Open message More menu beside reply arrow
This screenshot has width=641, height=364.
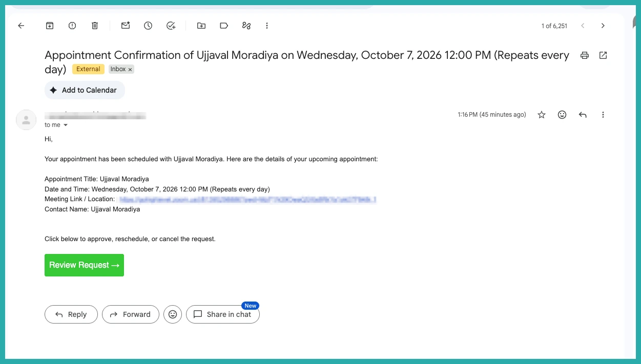[603, 115]
